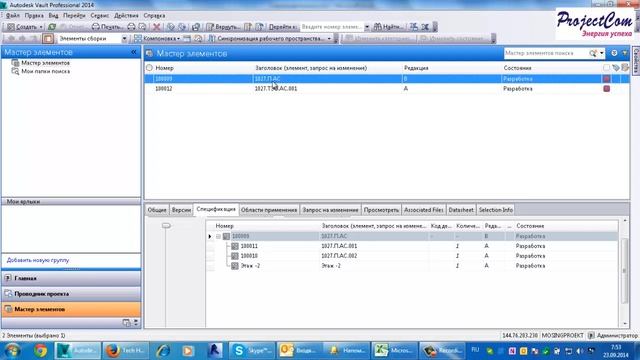
Task: Click the magnifier search icon in search box
Action: point(593,53)
